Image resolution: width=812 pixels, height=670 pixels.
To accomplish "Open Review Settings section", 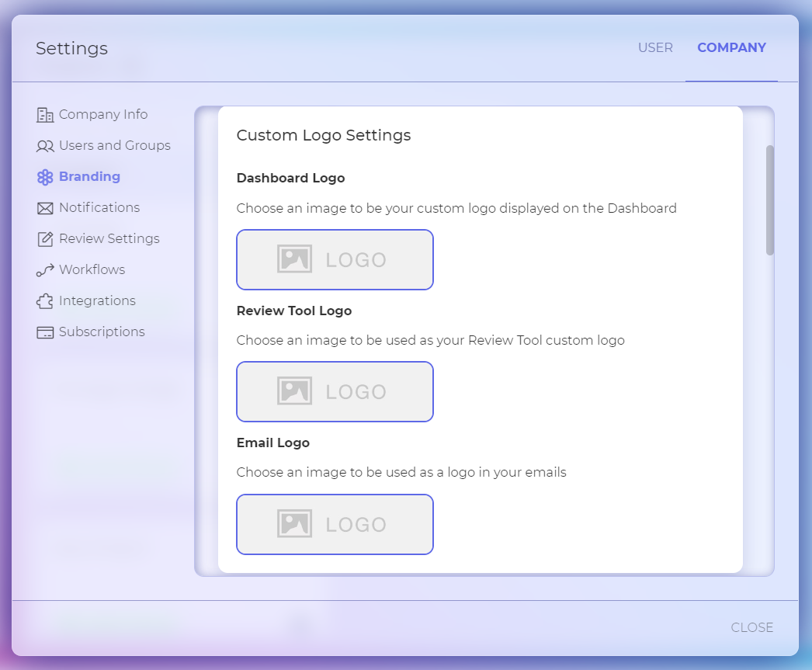I will coord(99,238).
